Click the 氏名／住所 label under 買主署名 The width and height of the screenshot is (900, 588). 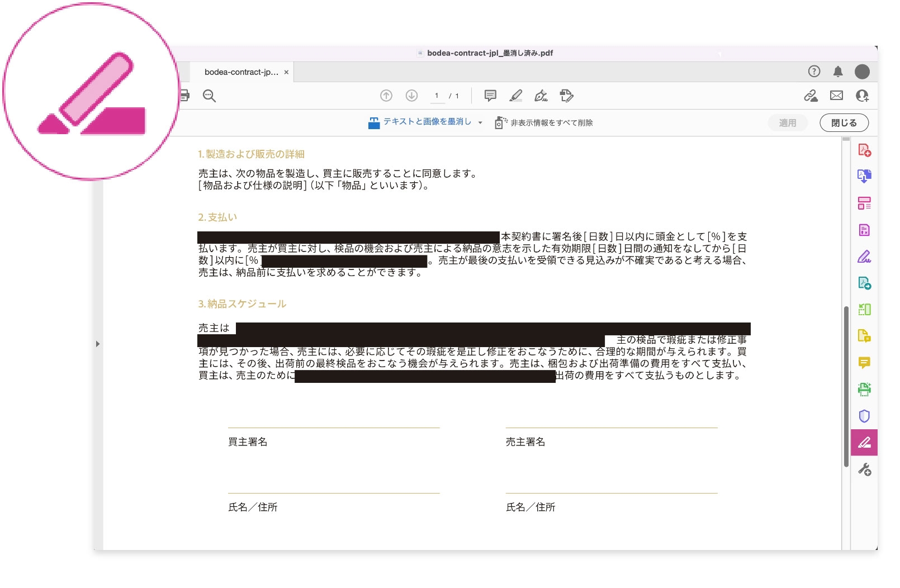[x=253, y=507]
